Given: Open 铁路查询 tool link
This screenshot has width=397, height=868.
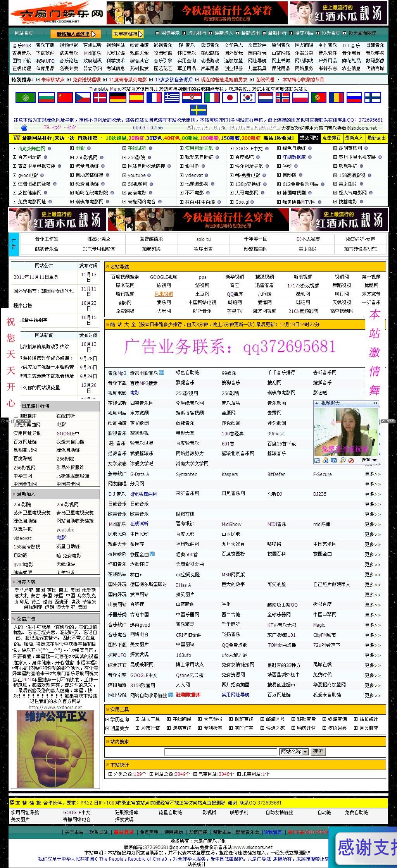Looking at the screenshot, I should coord(337,719).
